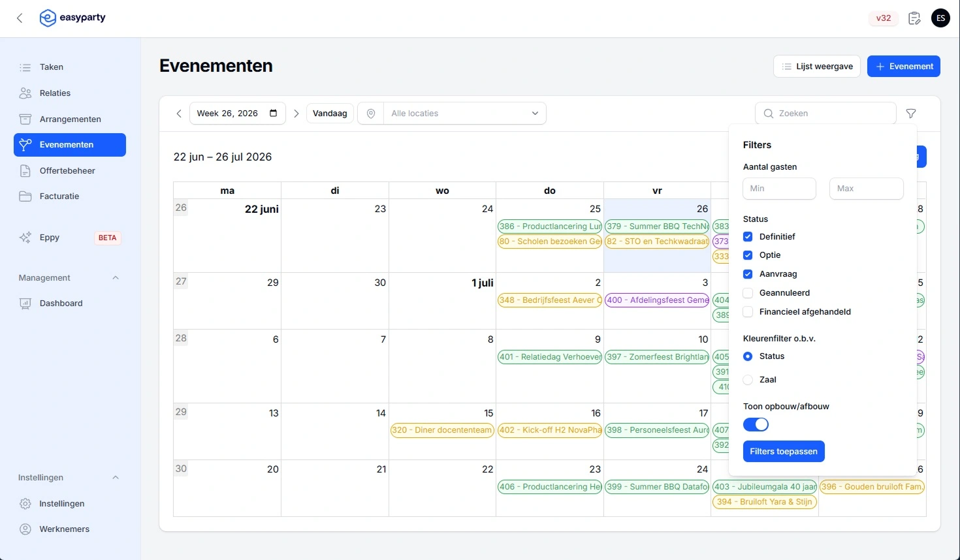Uncheck the Optie status checkbox
960x560 pixels.
tap(748, 255)
